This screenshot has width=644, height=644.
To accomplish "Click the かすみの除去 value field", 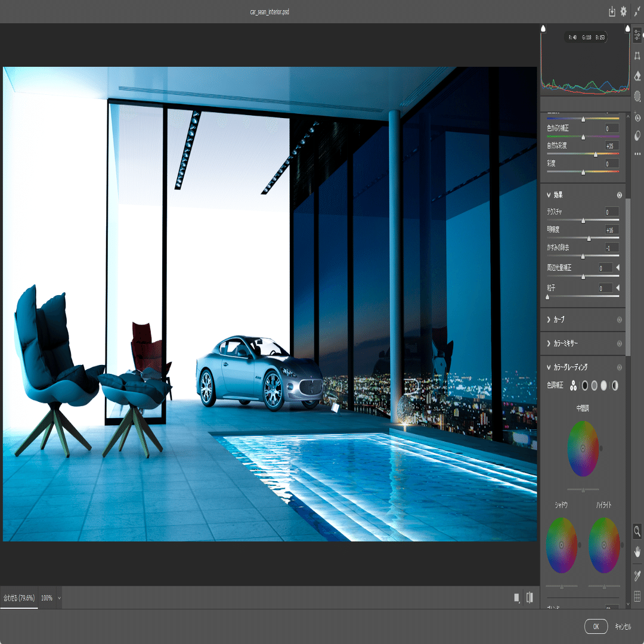I will pyautogui.click(x=612, y=247).
